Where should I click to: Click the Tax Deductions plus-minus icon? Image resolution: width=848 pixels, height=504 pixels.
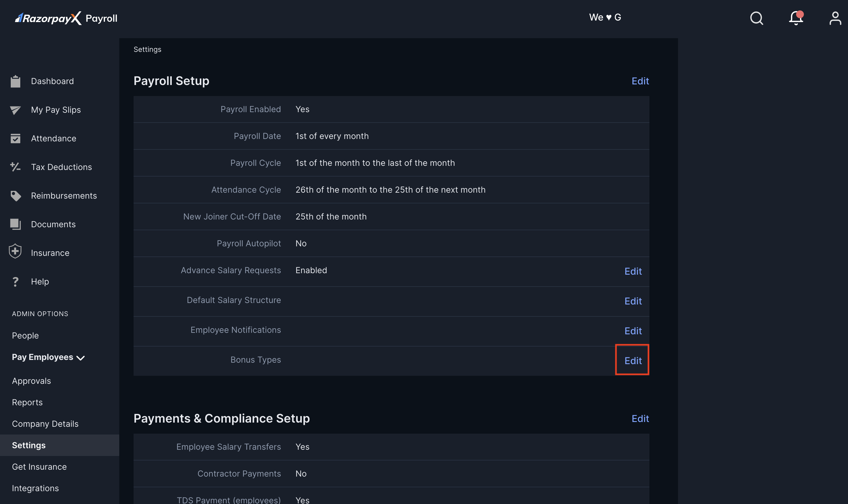click(x=15, y=167)
